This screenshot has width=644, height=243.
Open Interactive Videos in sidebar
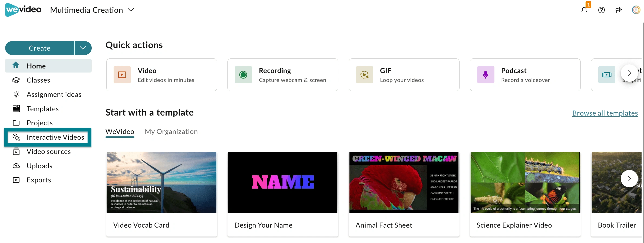pyautogui.click(x=48, y=137)
